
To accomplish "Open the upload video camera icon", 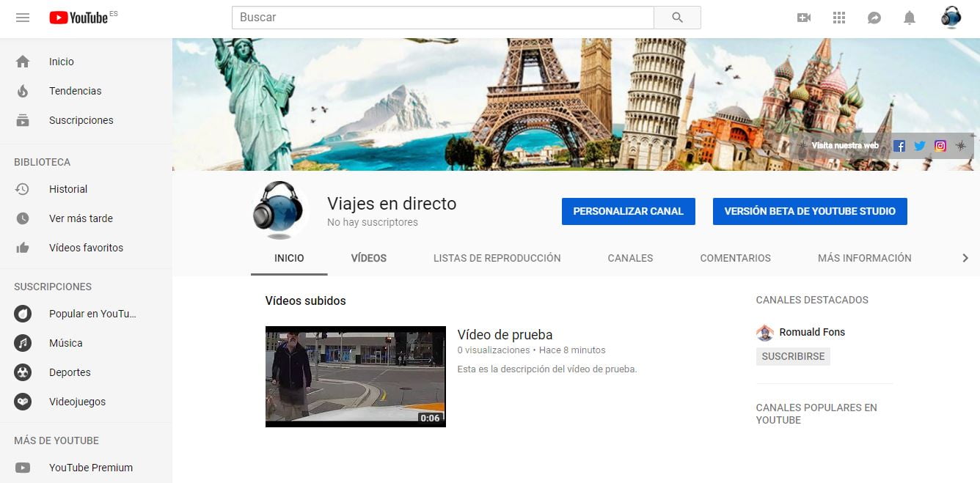I will tap(804, 18).
